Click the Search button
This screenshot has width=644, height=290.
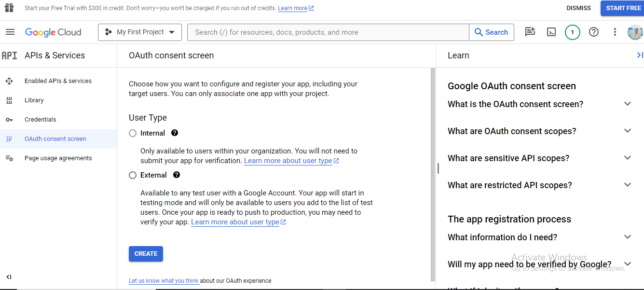click(x=491, y=32)
